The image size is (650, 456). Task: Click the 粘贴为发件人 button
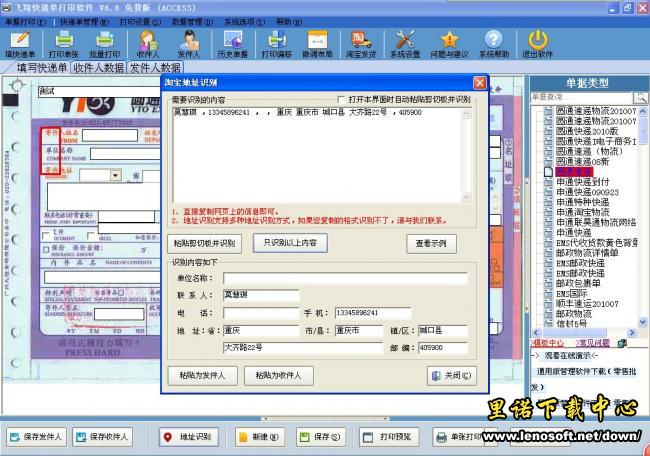(202, 376)
